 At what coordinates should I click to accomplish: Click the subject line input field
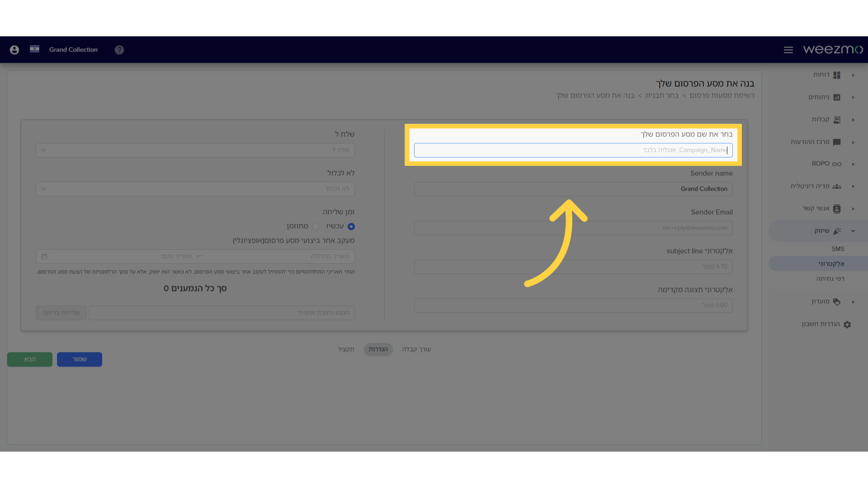[x=573, y=267]
